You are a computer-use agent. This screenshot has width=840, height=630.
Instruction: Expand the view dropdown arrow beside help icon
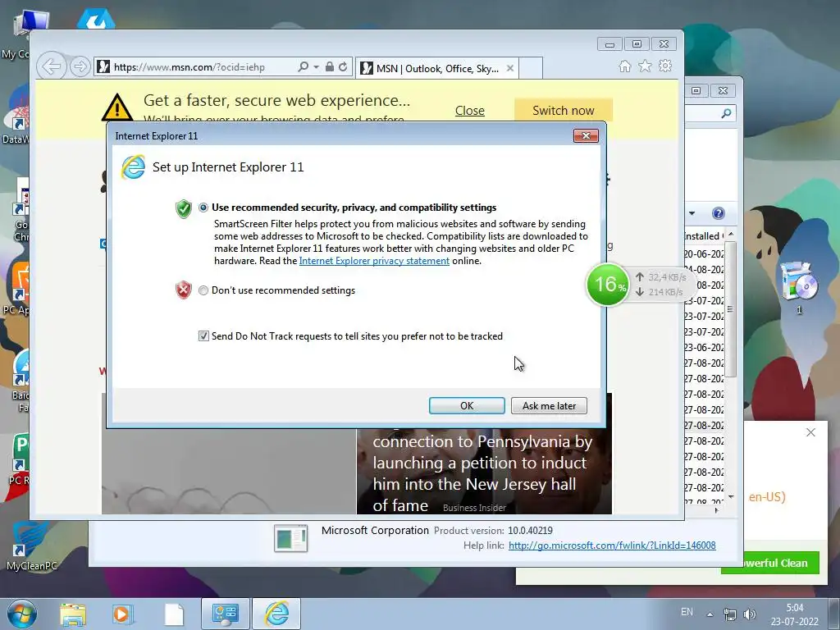(692, 213)
